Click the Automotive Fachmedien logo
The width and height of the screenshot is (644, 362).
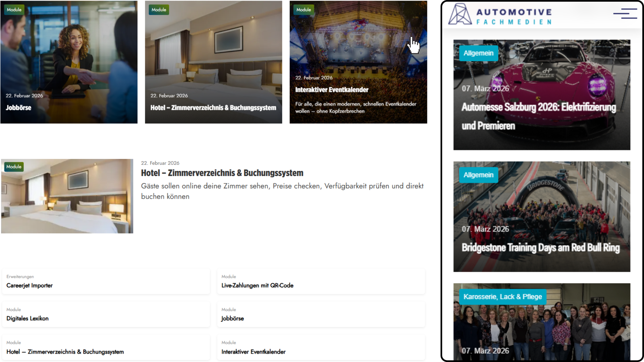500,14
